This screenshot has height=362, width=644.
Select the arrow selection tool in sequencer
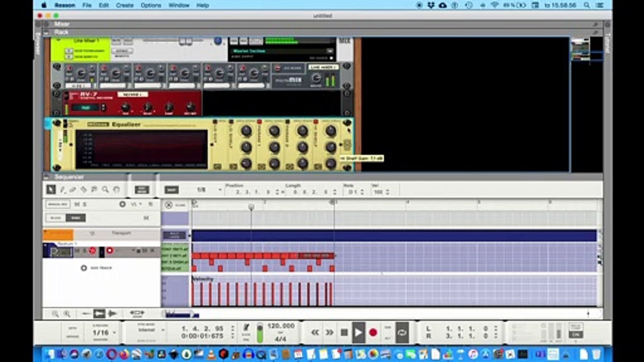pyautogui.click(x=51, y=190)
